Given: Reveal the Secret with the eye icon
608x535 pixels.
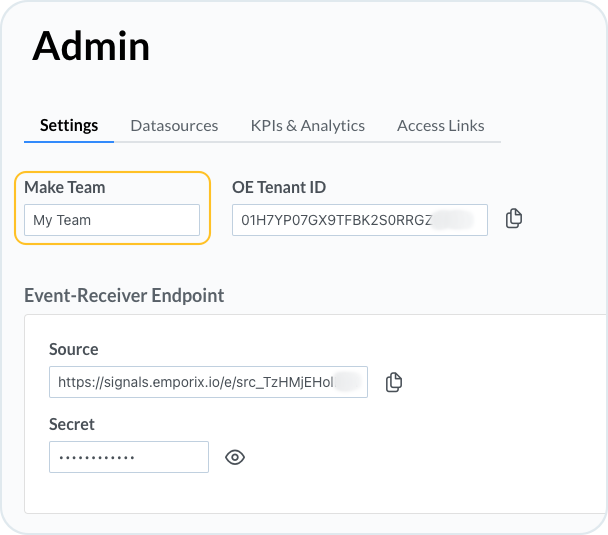Looking at the screenshot, I should coord(235,457).
